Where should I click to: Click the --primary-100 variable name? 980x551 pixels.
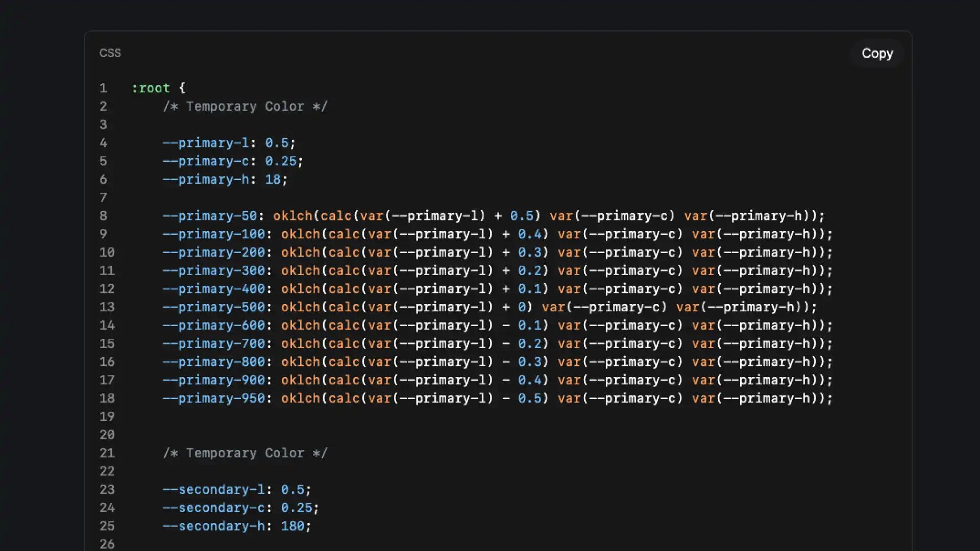tap(214, 234)
